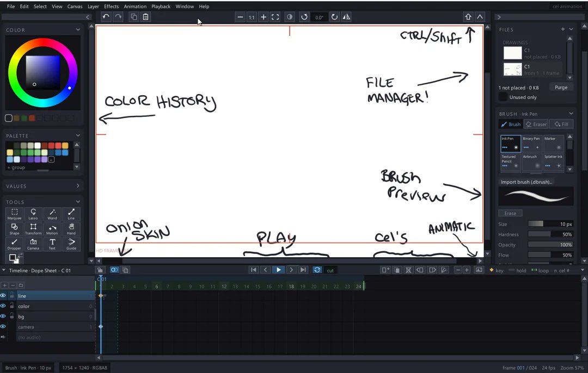Click Import brush (.dbrush)...
The height and width of the screenshot is (373, 588).
click(526, 182)
